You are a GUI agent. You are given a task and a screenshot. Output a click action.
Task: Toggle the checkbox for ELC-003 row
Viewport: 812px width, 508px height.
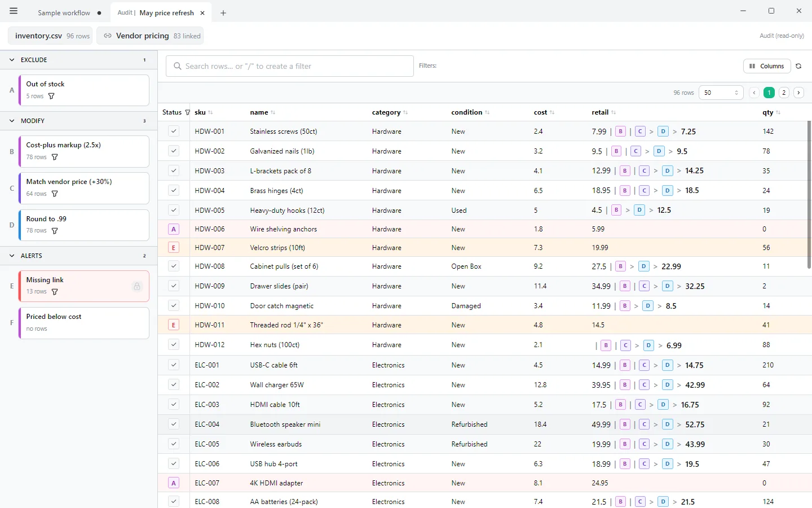point(174,405)
